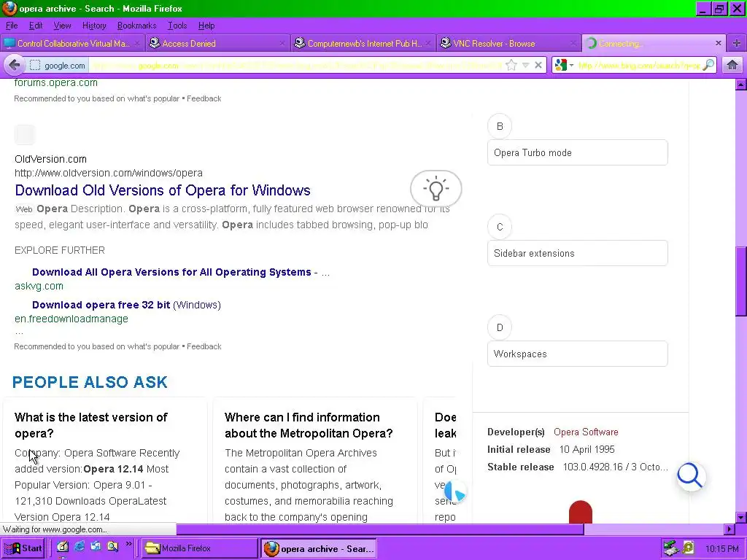Click the lightbulb hint icon
Viewport: 747px width, 560px height.
(x=436, y=189)
